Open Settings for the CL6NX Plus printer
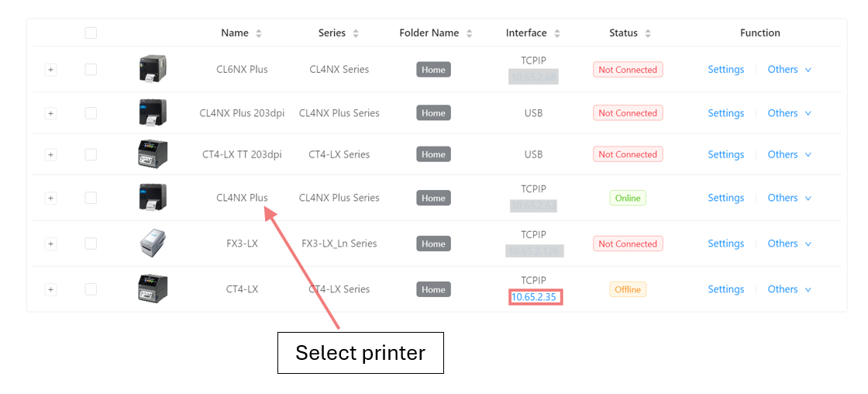The width and height of the screenshot is (868, 394). click(x=725, y=70)
